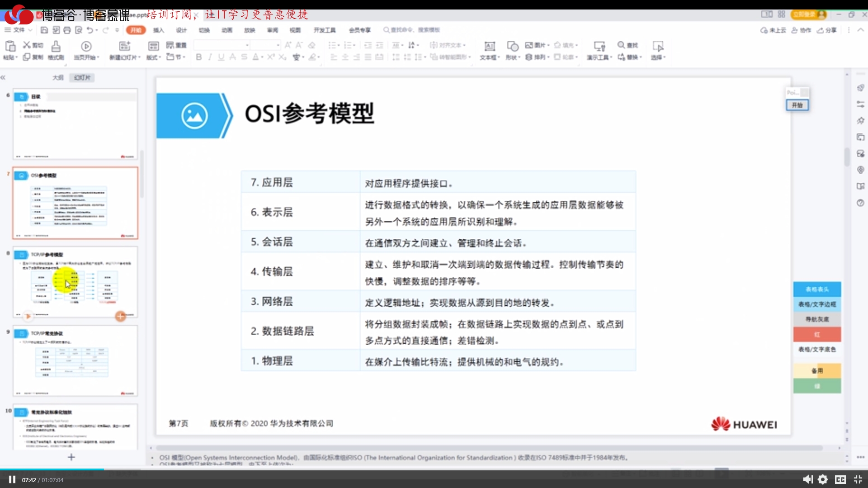Click the Undo arrow icon
This screenshot has height=488, width=868.
[x=90, y=30]
